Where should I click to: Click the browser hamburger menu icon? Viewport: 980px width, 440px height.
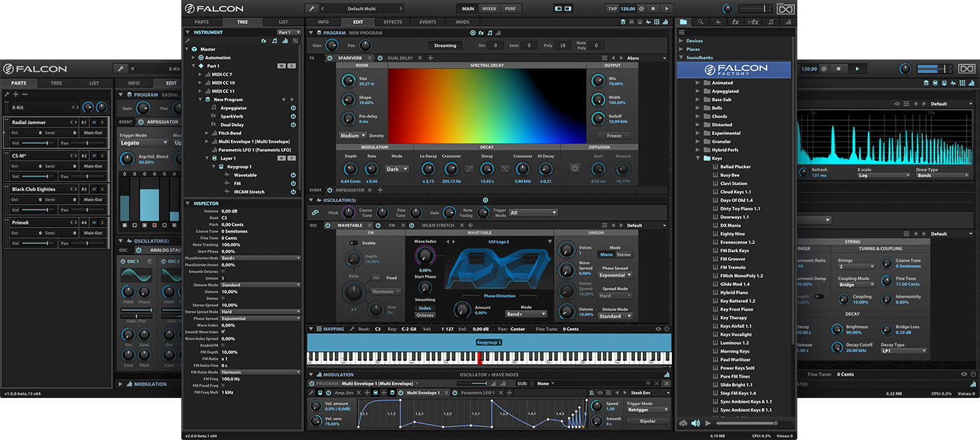coord(681,32)
